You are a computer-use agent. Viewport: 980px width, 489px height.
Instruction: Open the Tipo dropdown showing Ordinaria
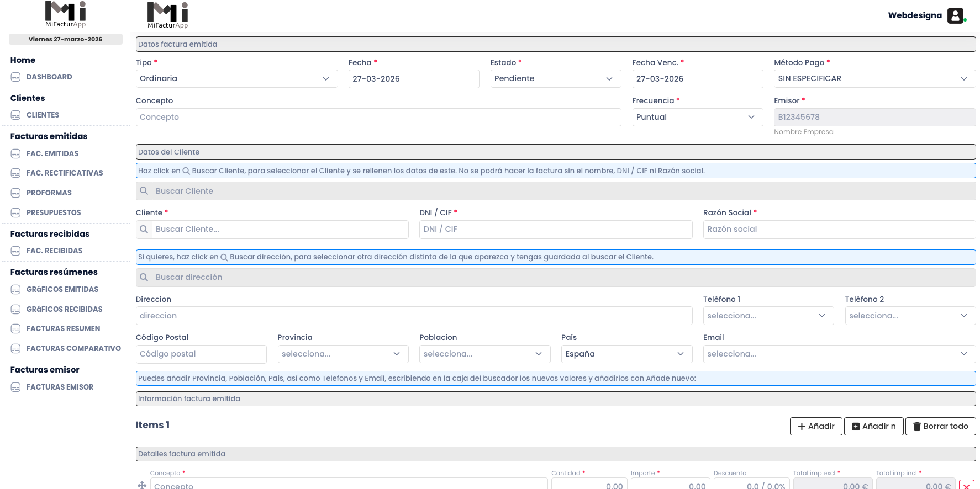coord(236,79)
